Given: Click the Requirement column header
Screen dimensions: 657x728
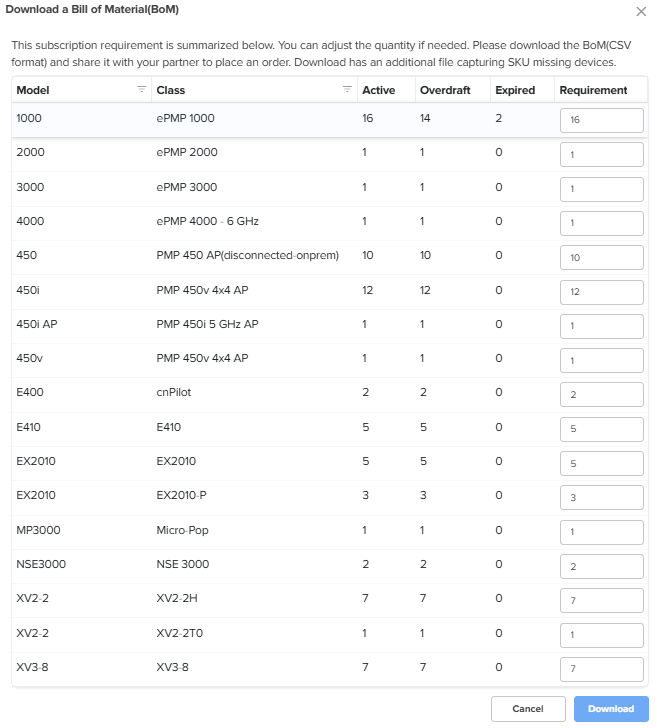Looking at the screenshot, I should pos(593,90).
